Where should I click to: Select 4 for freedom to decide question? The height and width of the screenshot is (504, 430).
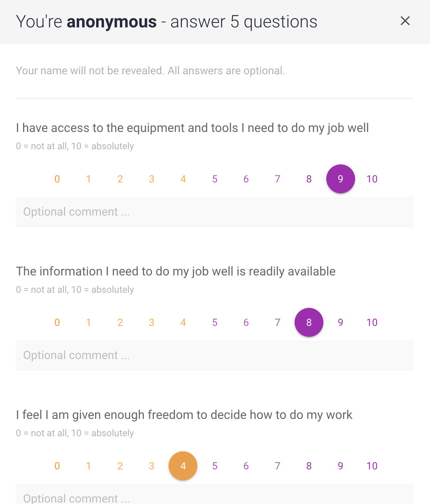click(183, 466)
